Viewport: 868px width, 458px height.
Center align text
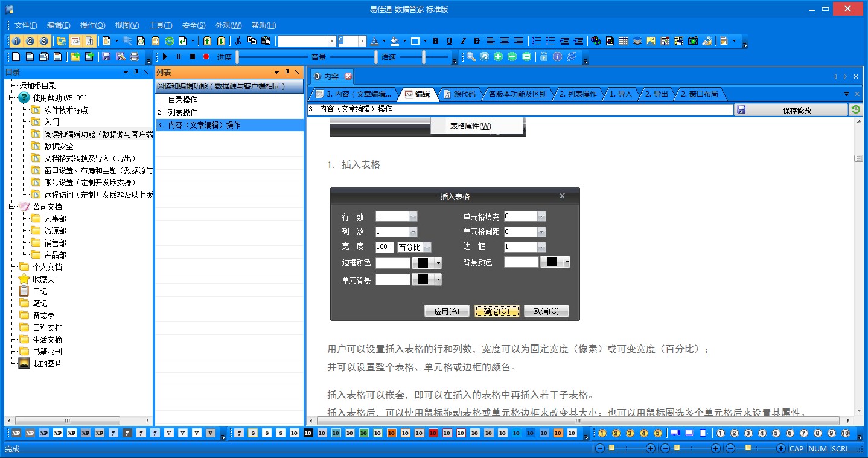click(505, 41)
